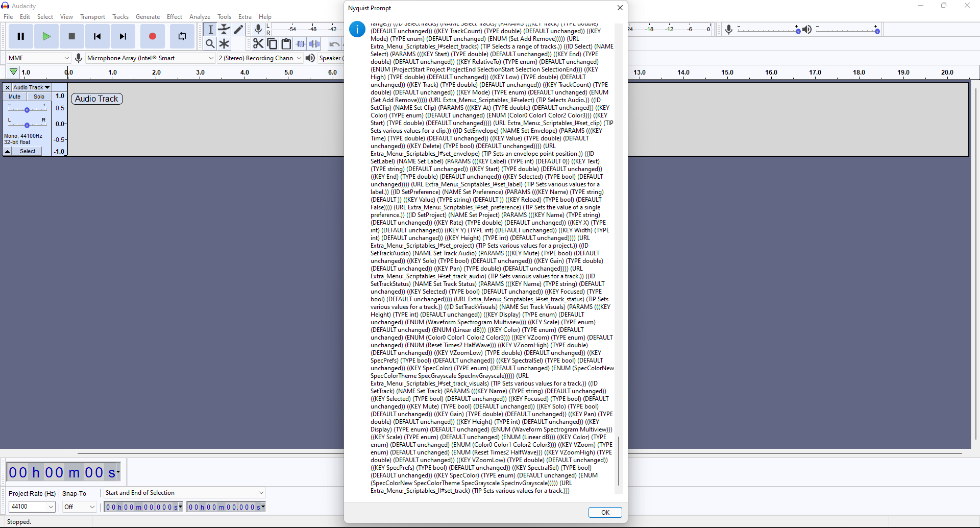Click the recording volume slider handle

[798, 31]
